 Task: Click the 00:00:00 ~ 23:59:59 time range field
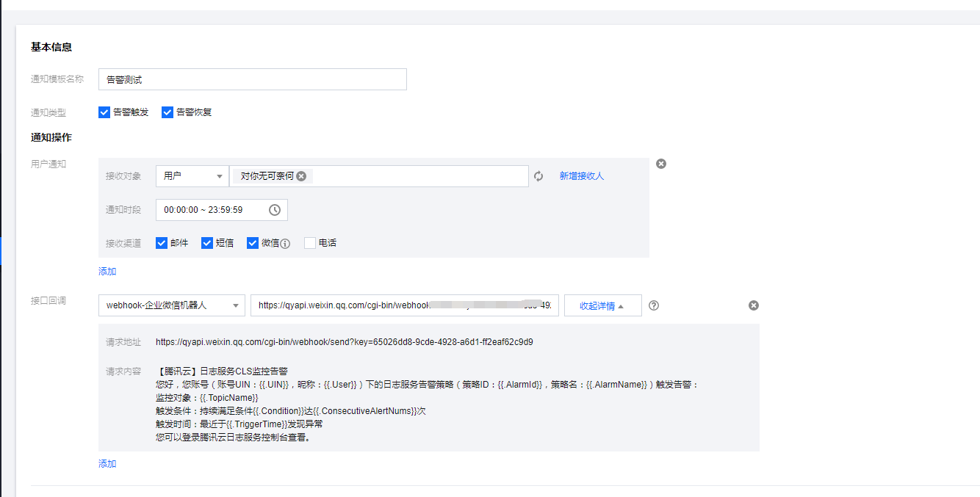pos(222,210)
